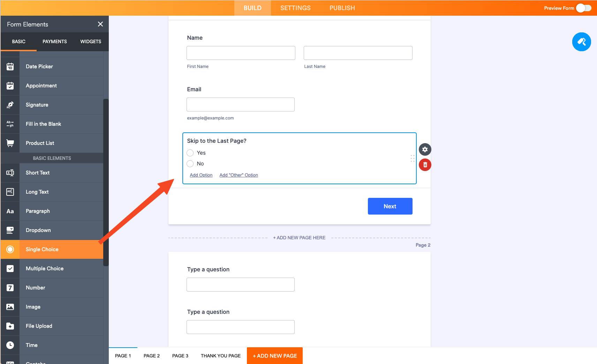Select the No radio option
The width and height of the screenshot is (597, 364).
pos(190,164)
